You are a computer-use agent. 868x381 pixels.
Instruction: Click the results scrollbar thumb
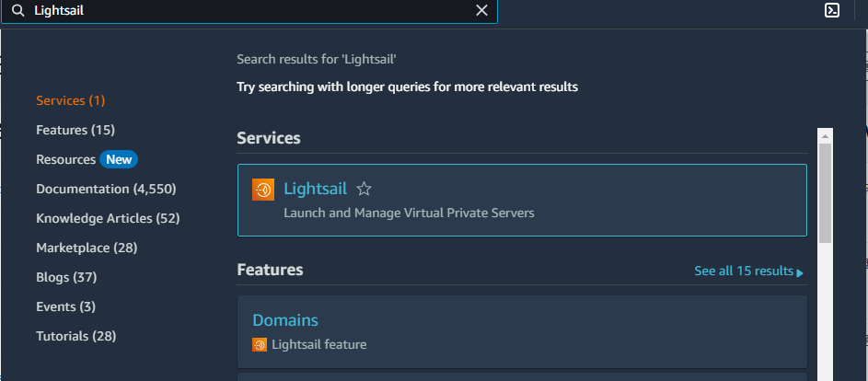pyautogui.click(x=826, y=193)
